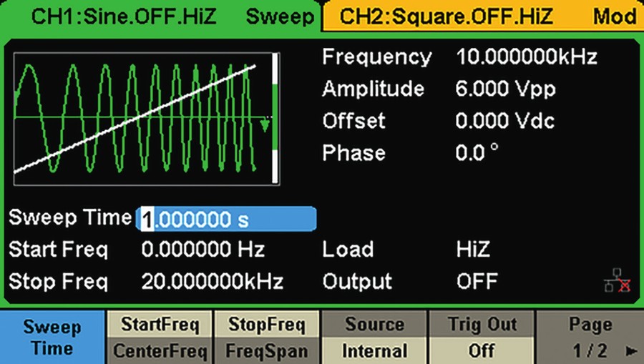This screenshot has height=364, width=644.
Task: Go to next page 1/2
Action: tap(590, 338)
